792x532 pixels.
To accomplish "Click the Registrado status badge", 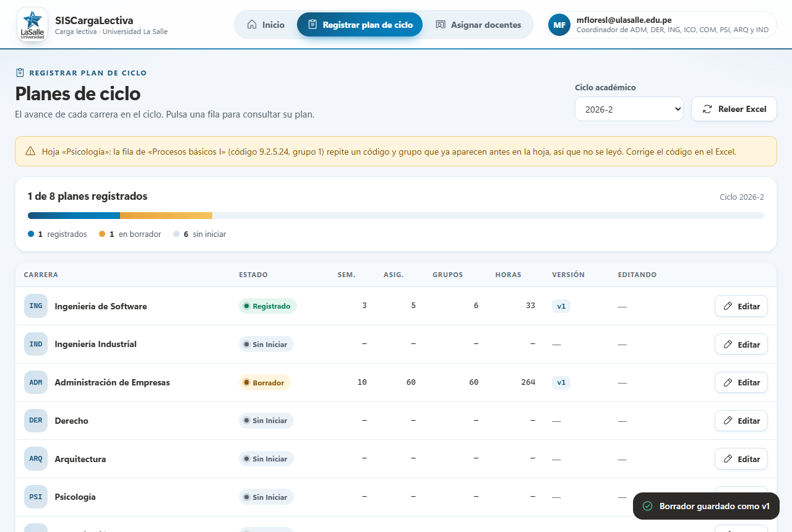I will (268, 306).
